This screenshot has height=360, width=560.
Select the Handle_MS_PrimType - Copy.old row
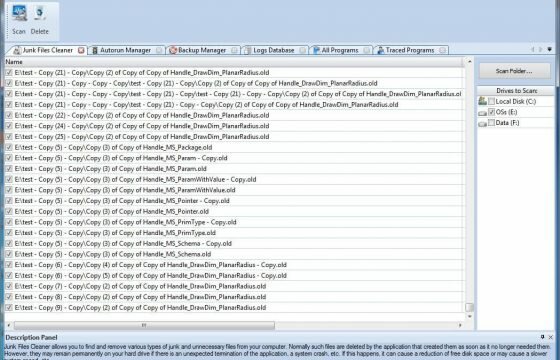click(234, 222)
